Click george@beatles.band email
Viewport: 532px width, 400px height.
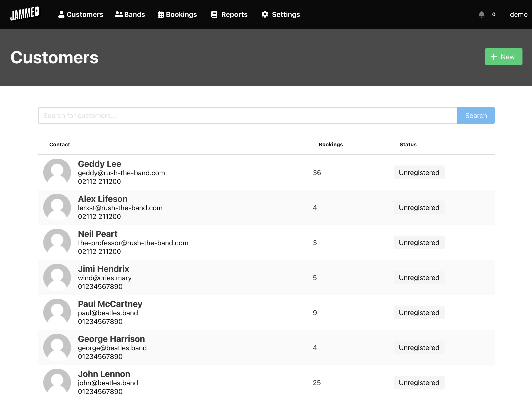pos(112,348)
